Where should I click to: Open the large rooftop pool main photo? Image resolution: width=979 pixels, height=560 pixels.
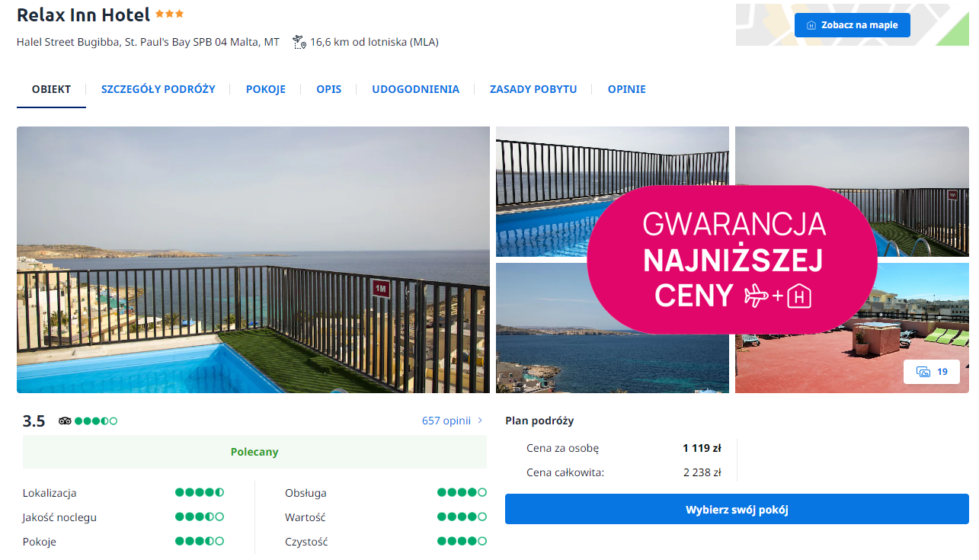pyautogui.click(x=253, y=259)
